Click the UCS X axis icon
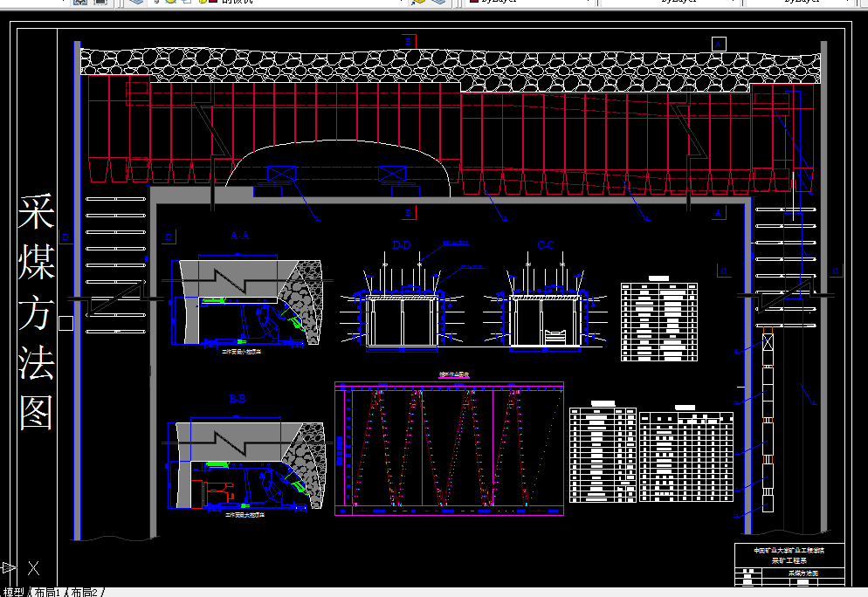 coord(34,567)
